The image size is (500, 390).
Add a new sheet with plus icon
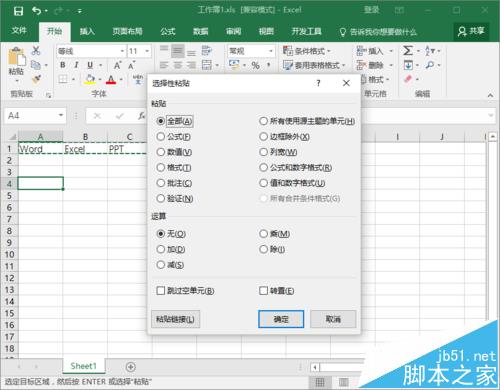[x=131, y=367]
